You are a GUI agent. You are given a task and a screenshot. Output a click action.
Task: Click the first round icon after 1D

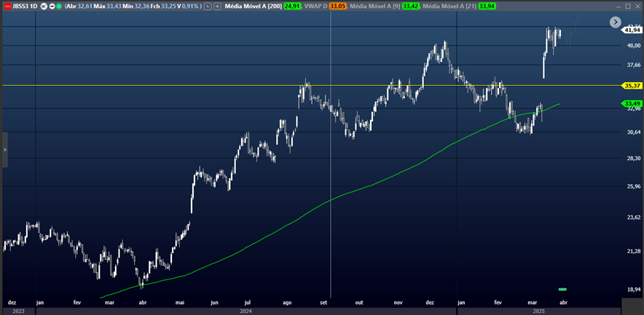(x=42, y=6)
